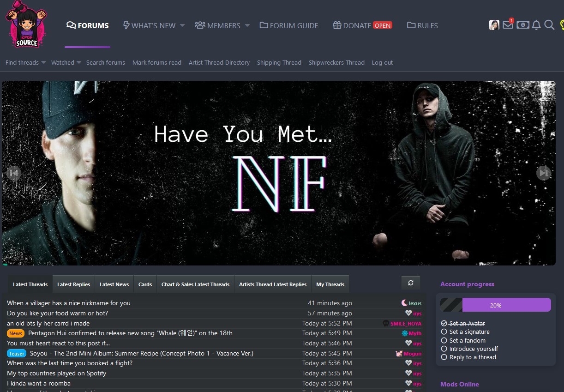Refresh the latest threads list
This screenshot has height=392, width=564.
click(x=411, y=283)
